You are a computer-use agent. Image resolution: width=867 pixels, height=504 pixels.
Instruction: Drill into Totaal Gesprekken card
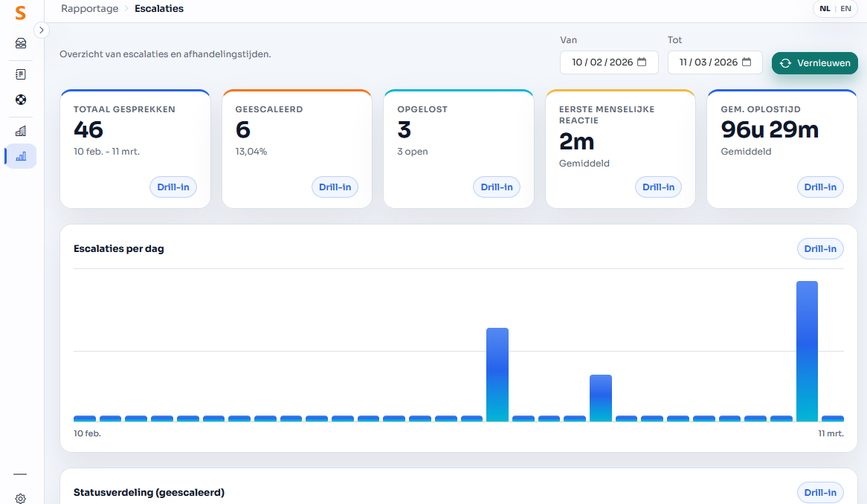(x=173, y=187)
